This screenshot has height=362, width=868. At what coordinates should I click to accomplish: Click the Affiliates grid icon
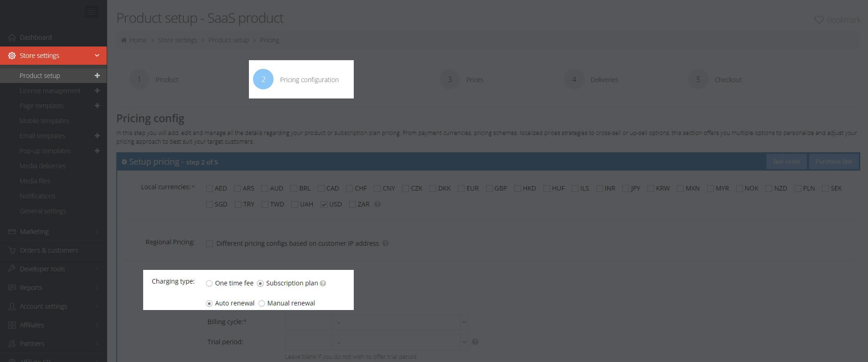pos(12,325)
